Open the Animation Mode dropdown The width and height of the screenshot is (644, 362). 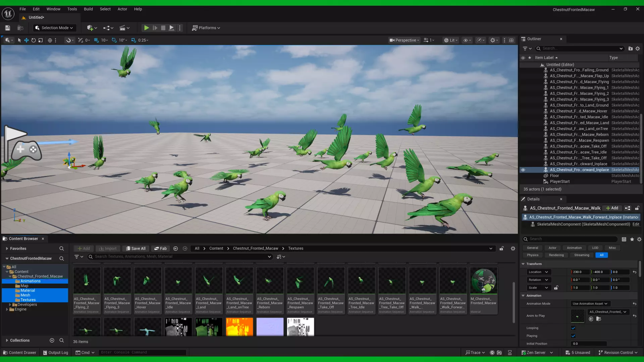pyautogui.click(x=590, y=304)
